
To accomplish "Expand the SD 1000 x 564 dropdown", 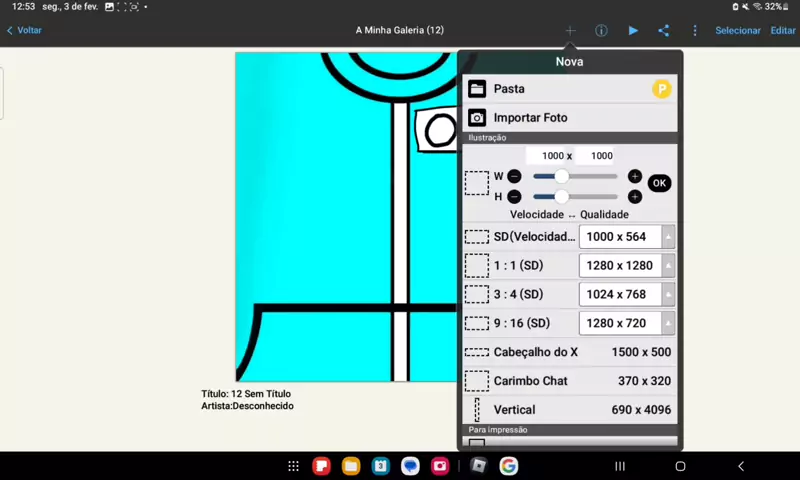I will click(x=668, y=237).
